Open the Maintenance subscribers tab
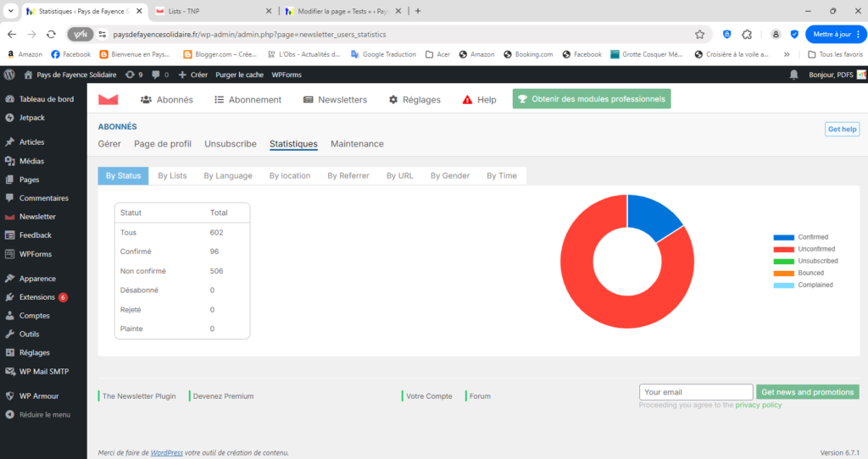Screen dimensions: 868x459 357,144
